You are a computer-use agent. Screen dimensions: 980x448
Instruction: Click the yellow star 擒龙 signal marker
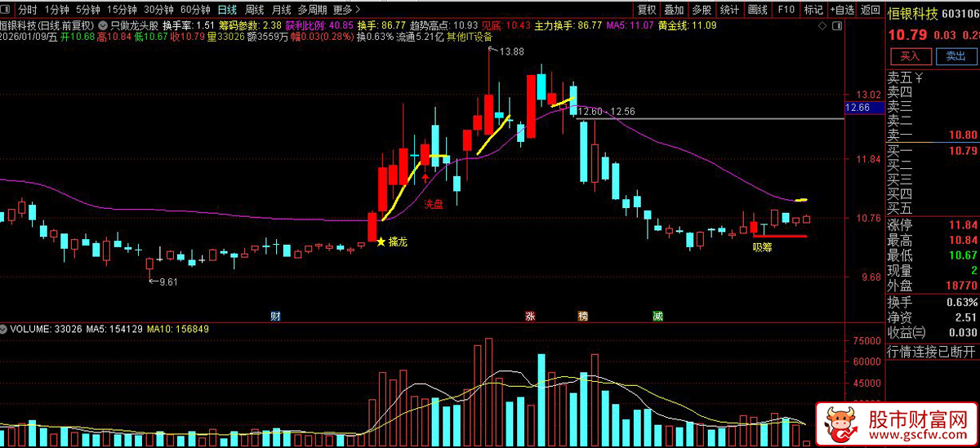point(380,241)
